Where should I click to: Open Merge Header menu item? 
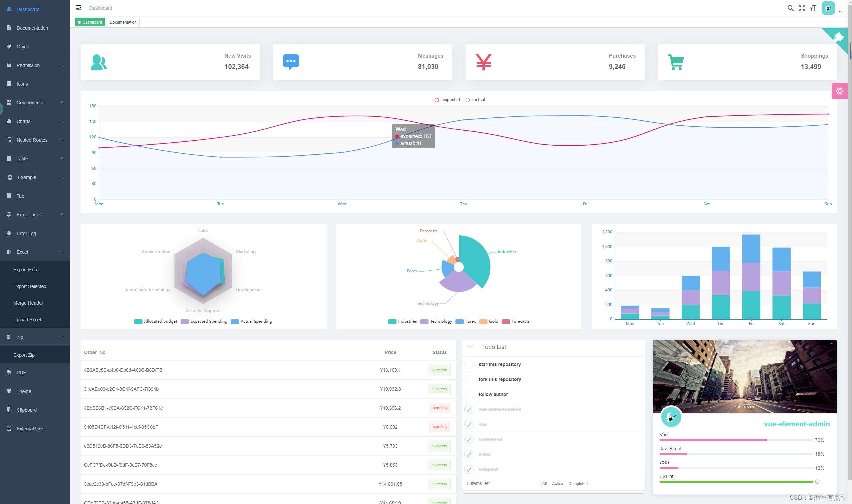[x=35, y=303]
